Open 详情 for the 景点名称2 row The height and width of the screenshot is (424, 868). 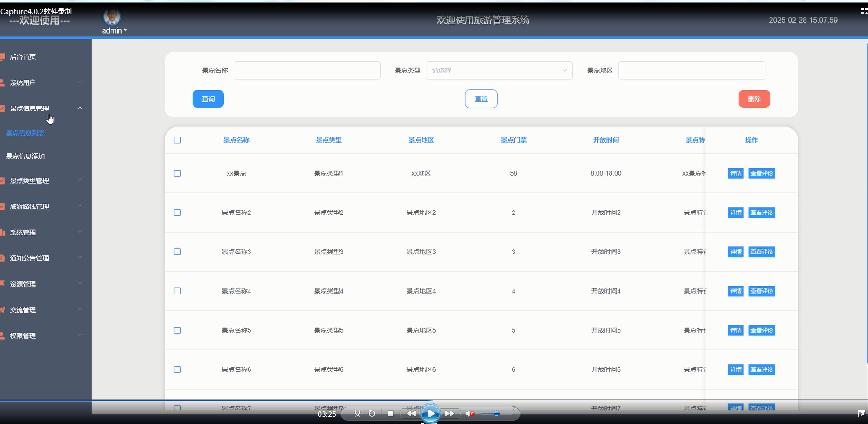click(x=736, y=212)
